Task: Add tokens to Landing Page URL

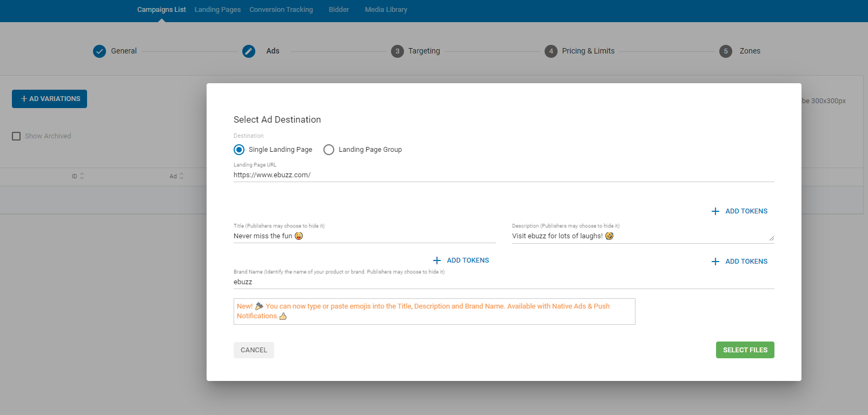Action: tap(739, 211)
